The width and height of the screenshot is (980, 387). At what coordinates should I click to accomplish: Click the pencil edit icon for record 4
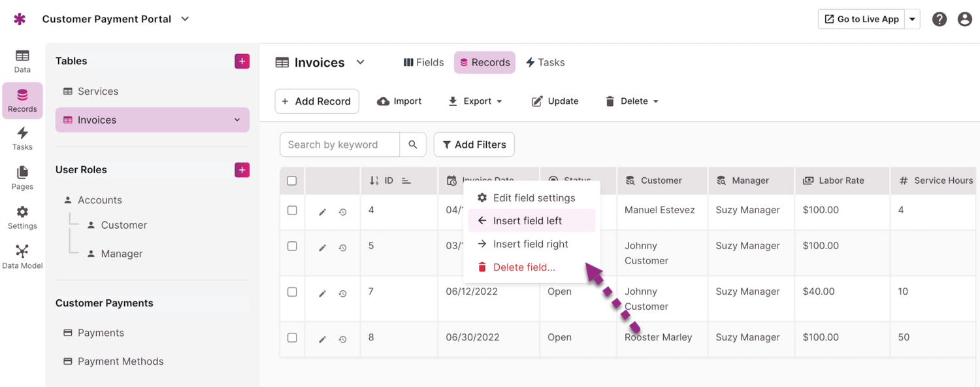point(322,212)
